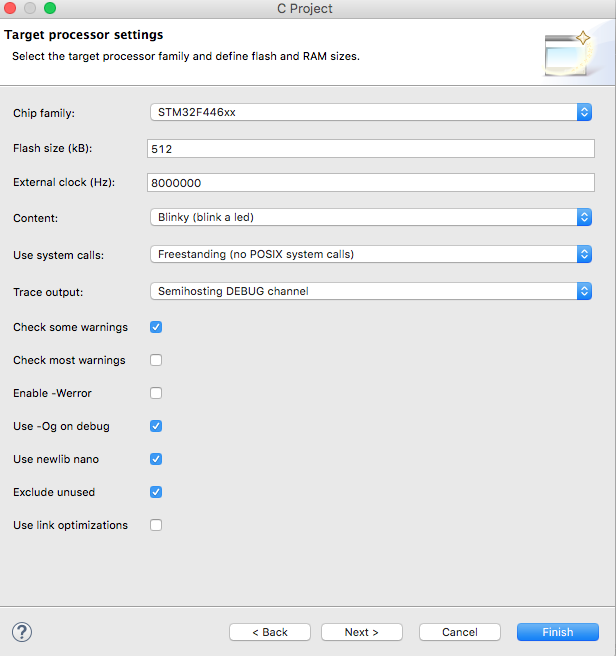Click the wizard banner icon in header
Screen dimensions: 616x656
click(x=568, y=54)
